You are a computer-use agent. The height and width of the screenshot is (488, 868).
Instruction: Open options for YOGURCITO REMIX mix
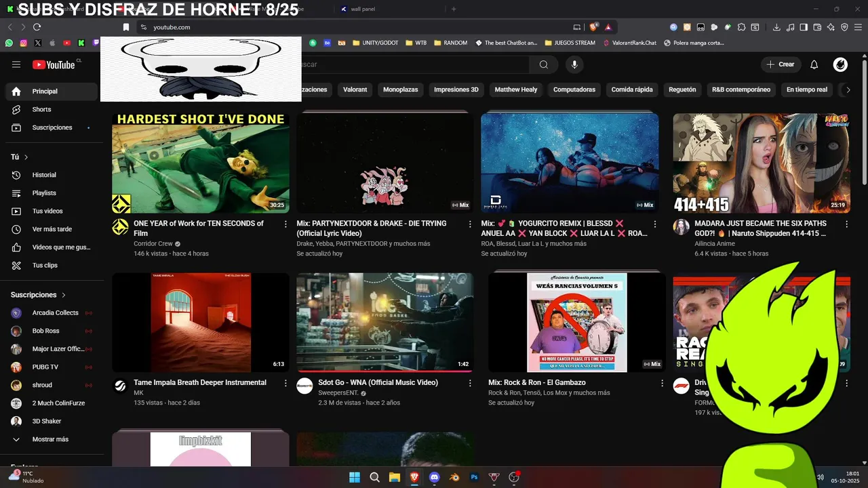point(654,224)
